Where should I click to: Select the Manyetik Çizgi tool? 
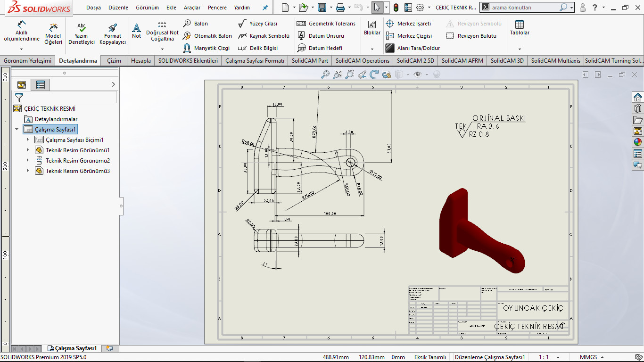pyautogui.click(x=206, y=48)
